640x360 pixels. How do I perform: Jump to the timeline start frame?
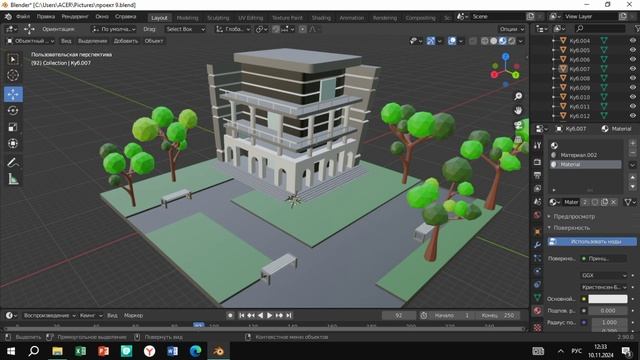pos(242,315)
